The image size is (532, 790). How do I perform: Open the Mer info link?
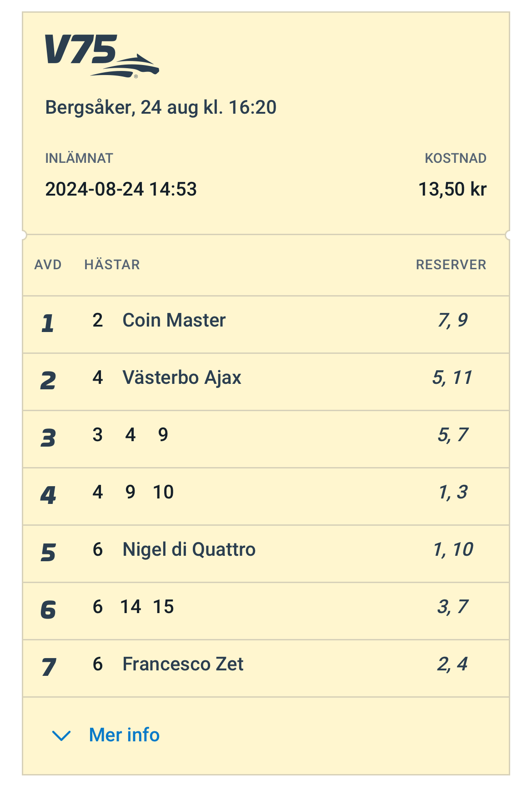tap(124, 735)
